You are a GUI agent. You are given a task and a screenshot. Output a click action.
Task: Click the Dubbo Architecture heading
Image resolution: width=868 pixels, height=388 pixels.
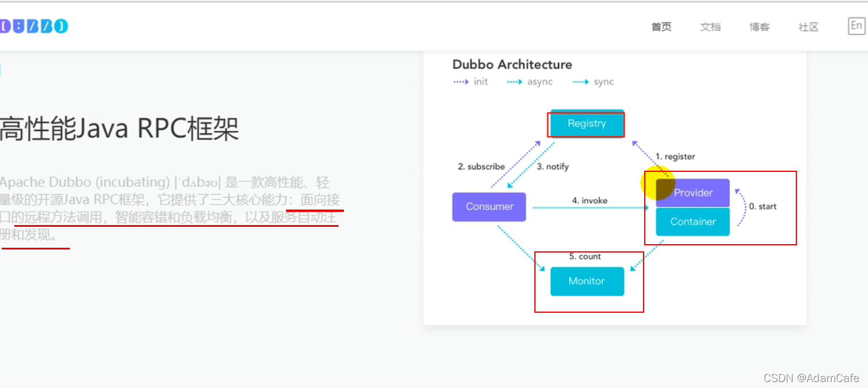[x=512, y=64]
